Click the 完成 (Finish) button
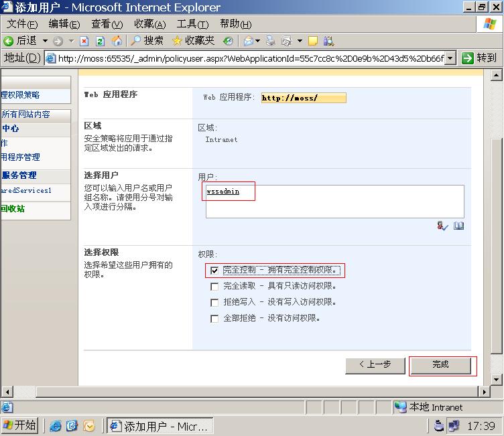504x436 pixels. click(440, 365)
